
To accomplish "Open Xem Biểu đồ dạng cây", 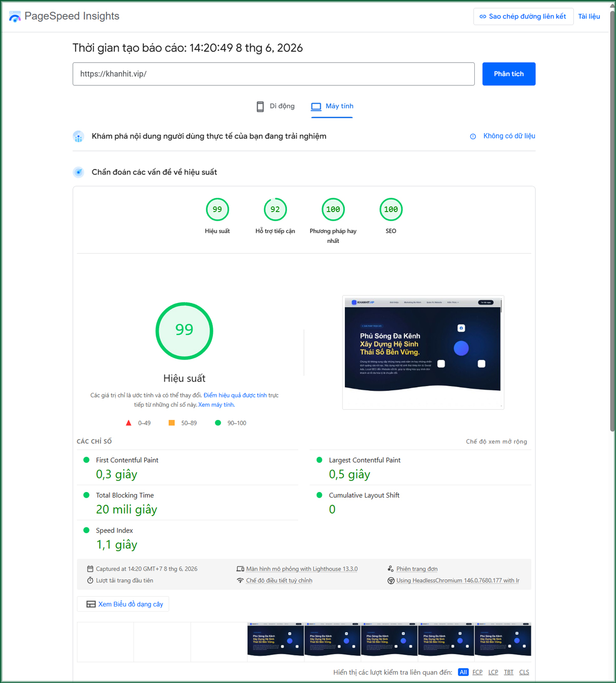I will (123, 604).
